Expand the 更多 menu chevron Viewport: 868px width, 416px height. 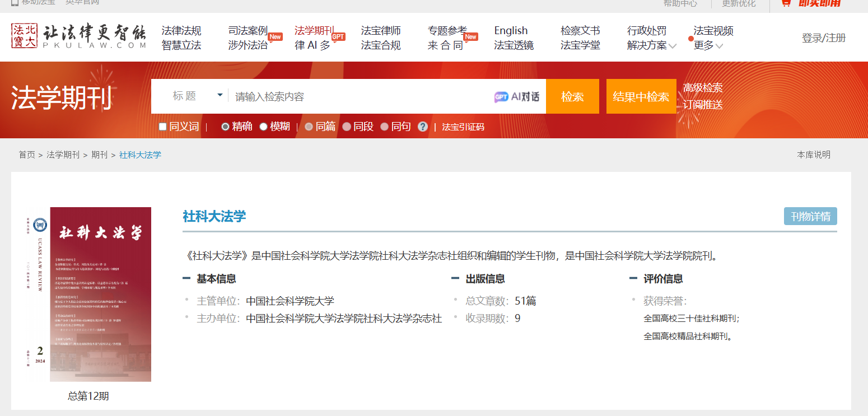click(x=720, y=46)
